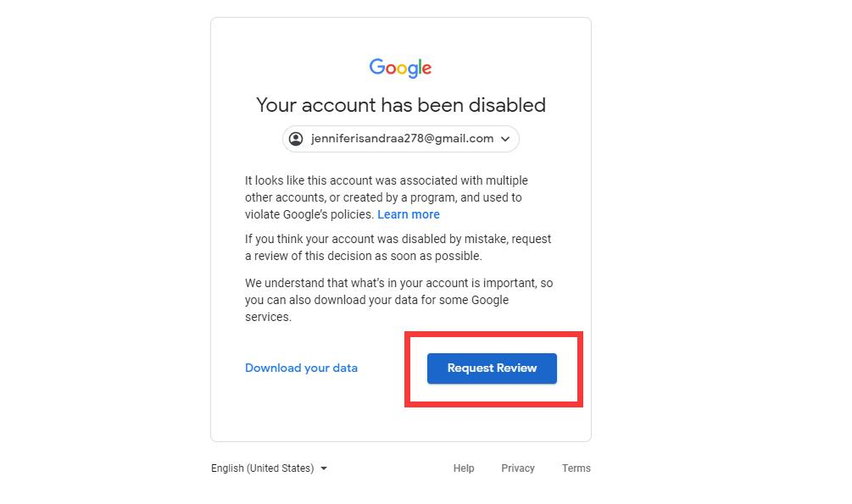This screenshot has width=852, height=504.
Task: Click the yellow 'o' in Google logo
Action: [402, 69]
